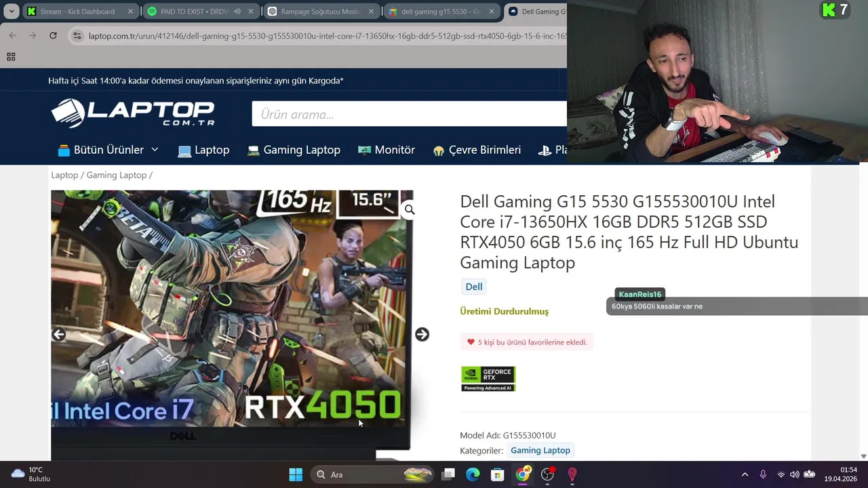Open the tab search dropdown arrow
Image resolution: width=868 pixels, height=488 pixels.
pos(12,12)
